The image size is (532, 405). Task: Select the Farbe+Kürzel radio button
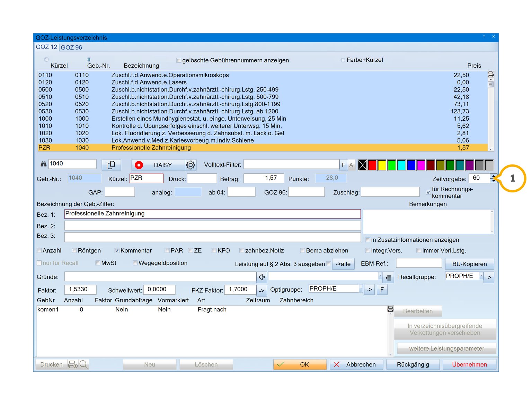click(343, 60)
